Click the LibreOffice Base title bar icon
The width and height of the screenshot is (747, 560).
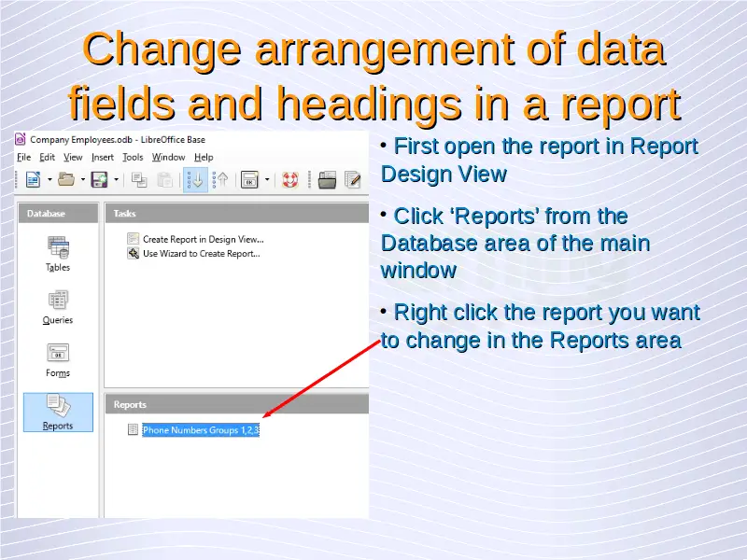pyautogui.click(x=20, y=139)
